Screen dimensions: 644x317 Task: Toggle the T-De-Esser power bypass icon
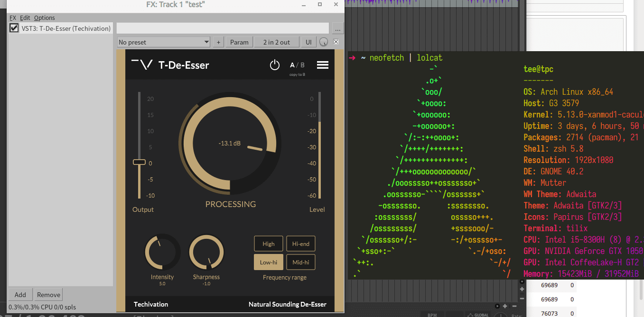click(275, 65)
